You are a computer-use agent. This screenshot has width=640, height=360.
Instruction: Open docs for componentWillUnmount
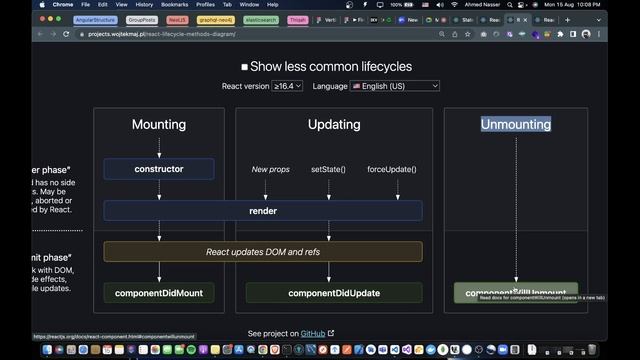[516, 293]
